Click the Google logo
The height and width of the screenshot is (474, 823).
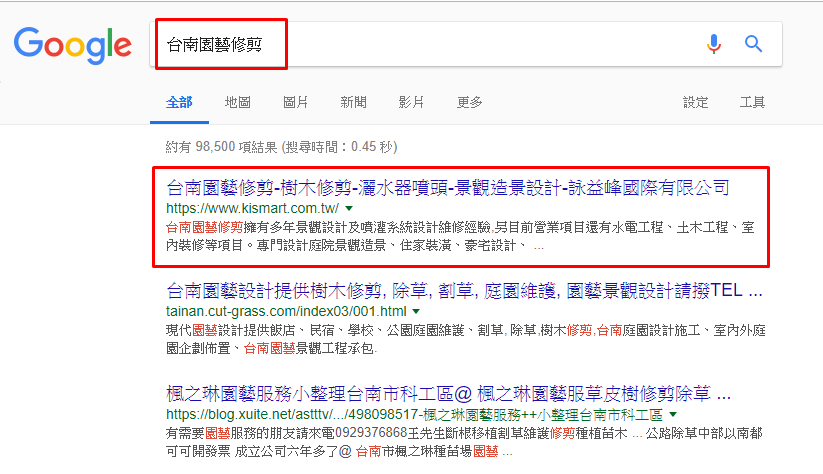[72, 45]
